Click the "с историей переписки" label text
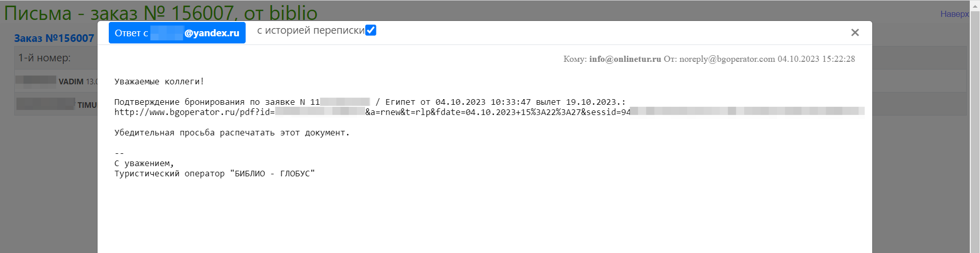 click(311, 30)
